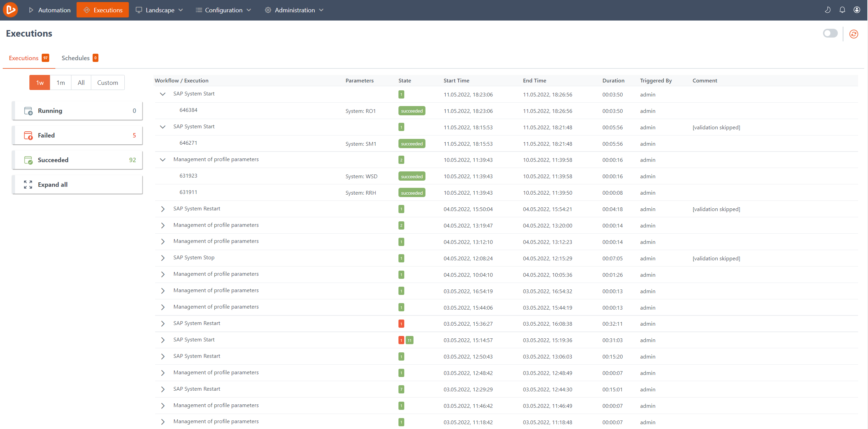
Task: Toggle the switch next to the refresh button
Action: point(830,34)
